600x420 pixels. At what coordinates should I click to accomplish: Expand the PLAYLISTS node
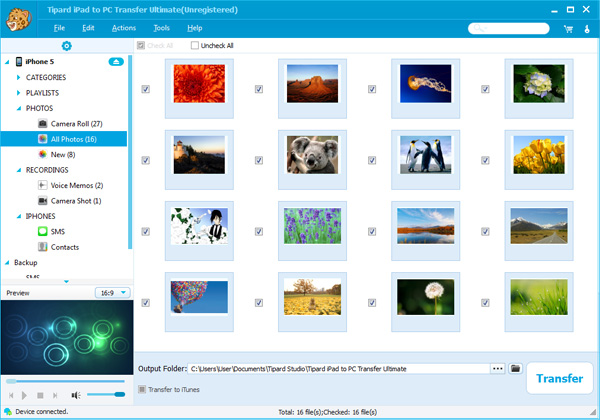coord(18,93)
